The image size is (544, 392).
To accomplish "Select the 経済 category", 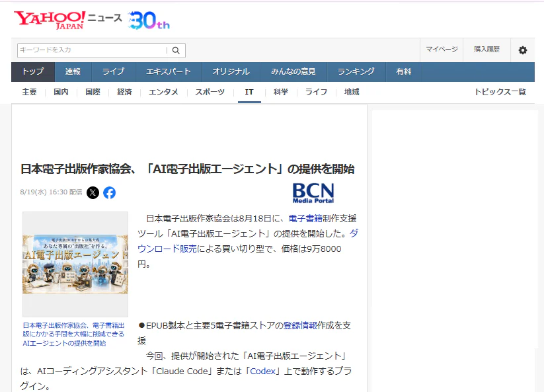I will 124,92.
